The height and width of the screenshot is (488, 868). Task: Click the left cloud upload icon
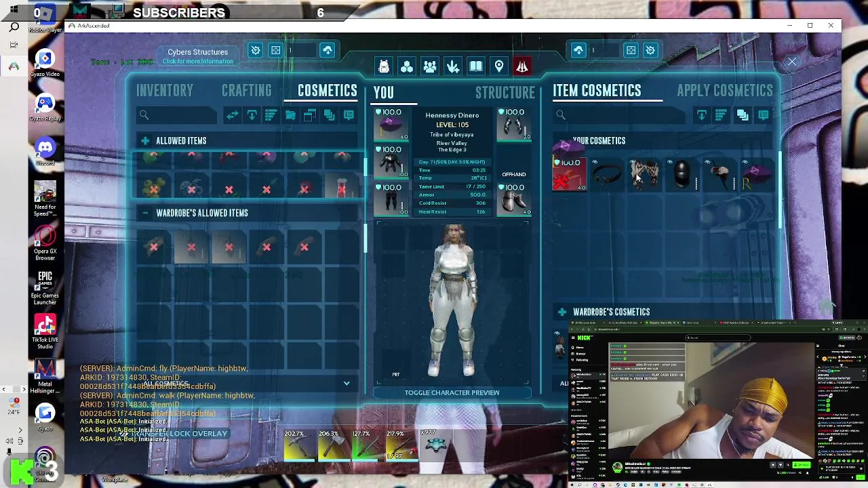328,50
